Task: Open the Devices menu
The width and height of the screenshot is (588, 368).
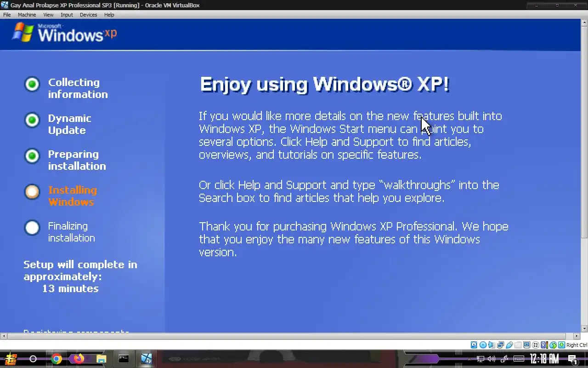Action: pos(88,15)
